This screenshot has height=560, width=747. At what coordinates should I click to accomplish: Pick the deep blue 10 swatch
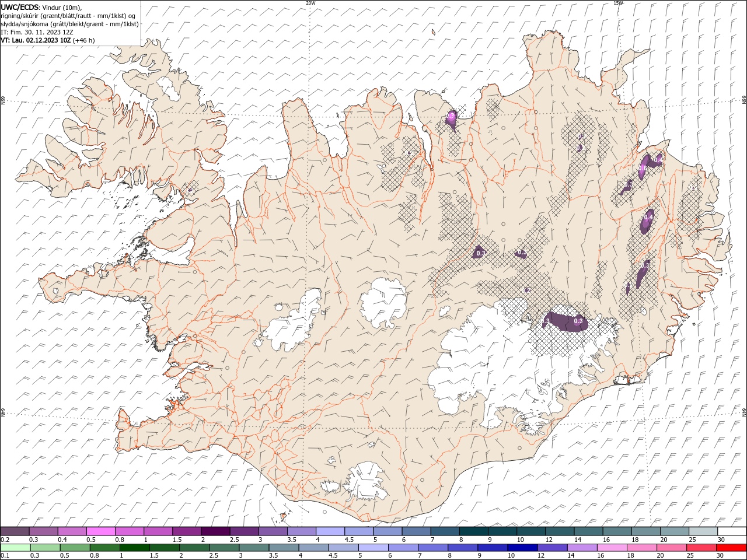click(x=522, y=548)
